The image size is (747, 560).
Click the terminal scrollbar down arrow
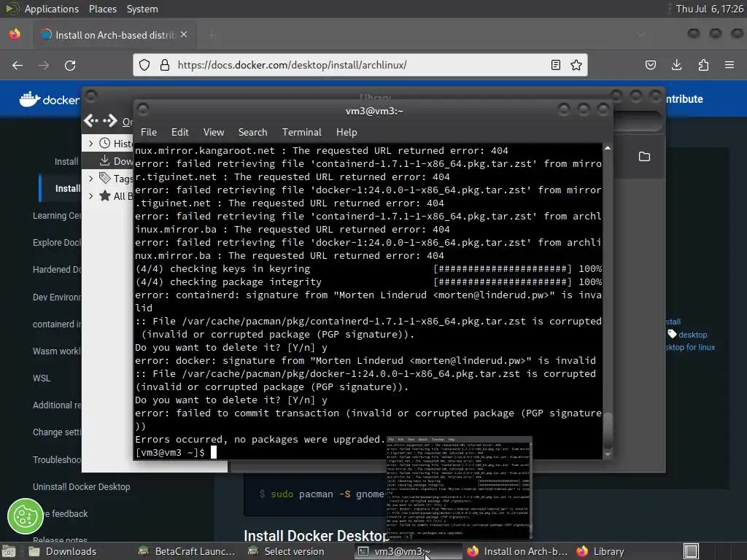608,454
